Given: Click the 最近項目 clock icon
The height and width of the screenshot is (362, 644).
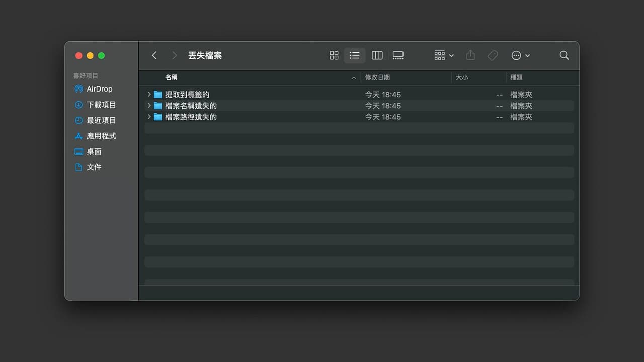Looking at the screenshot, I should [78, 120].
